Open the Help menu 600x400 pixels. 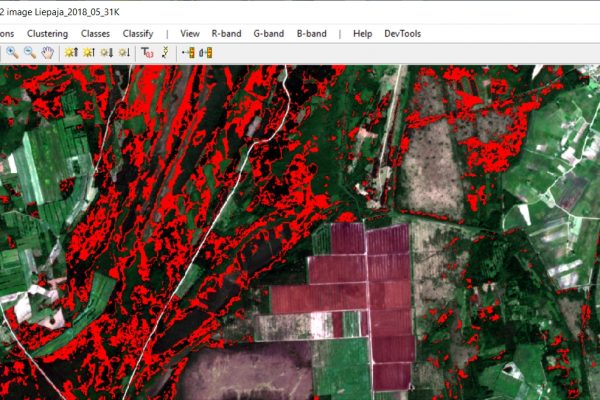pyautogui.click(x=362, y=33)
